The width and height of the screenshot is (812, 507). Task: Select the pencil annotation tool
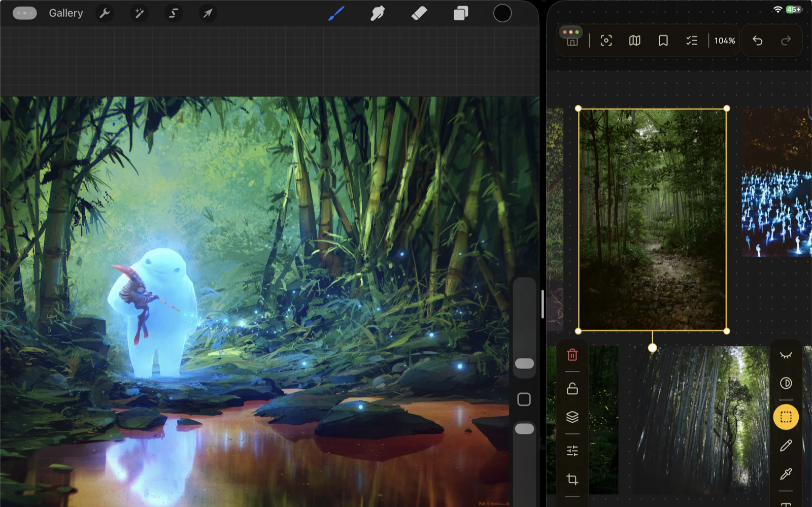(786, 446)
